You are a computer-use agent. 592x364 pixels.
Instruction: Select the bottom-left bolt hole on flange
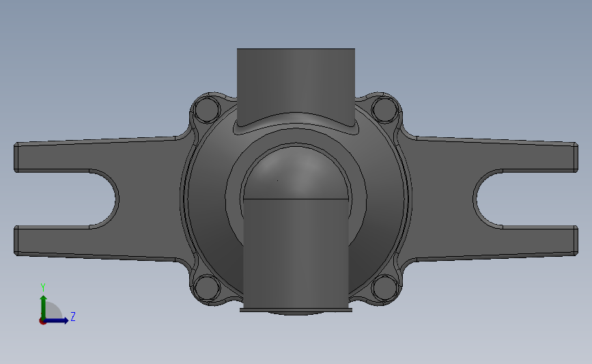(x=207, y=288)
